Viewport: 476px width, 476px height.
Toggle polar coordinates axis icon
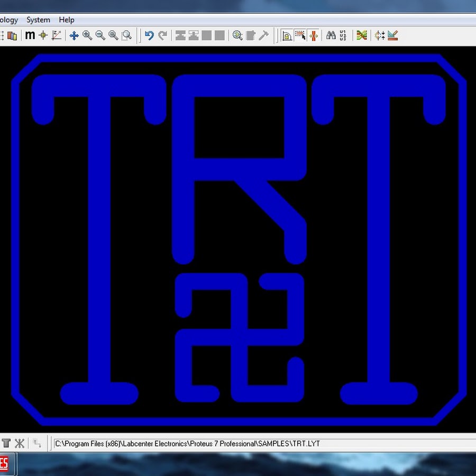(57, 35)
